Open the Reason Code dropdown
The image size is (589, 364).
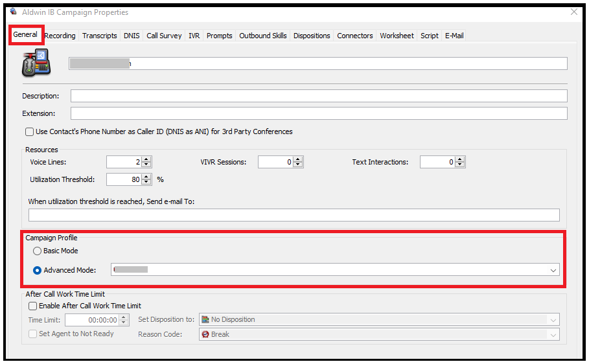pos(553,335)
